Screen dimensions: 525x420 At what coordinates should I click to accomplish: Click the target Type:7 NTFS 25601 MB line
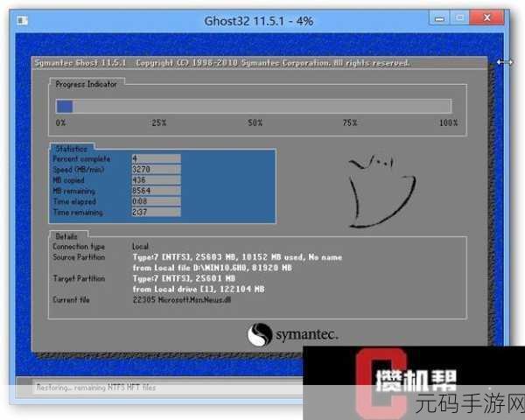pyautogui.click(x=184, y=278)
